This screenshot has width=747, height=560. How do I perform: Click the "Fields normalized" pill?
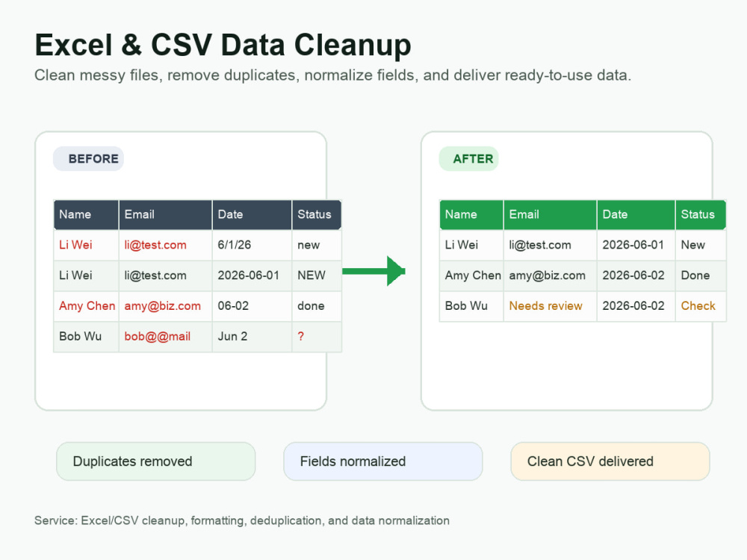pos(383,461)
